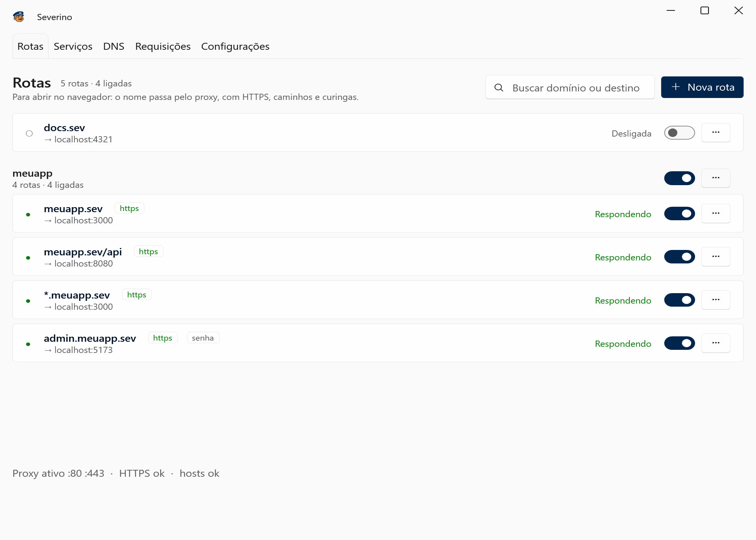The height and width of the screenshot is (540, 756).
Task: Enable the docs.sev route toggle
Action: click(679, 133)
